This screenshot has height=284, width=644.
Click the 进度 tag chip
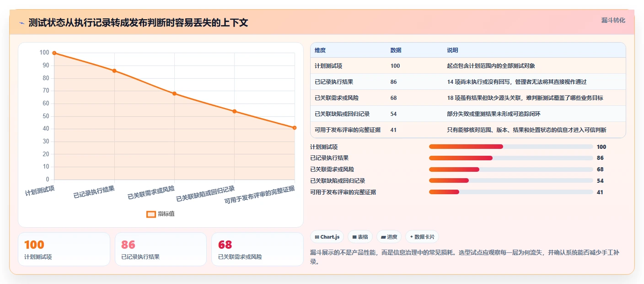click(x=389, y=237)
